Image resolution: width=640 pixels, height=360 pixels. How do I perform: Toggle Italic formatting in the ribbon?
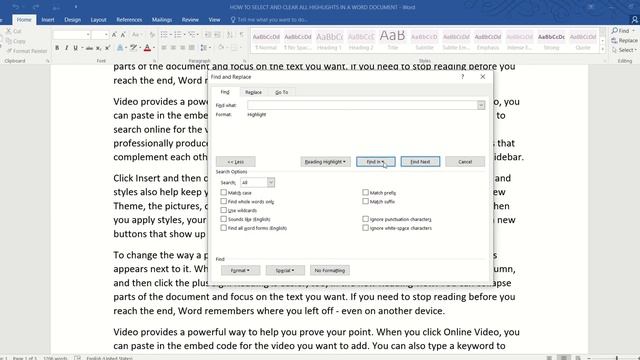pos(67,48)
